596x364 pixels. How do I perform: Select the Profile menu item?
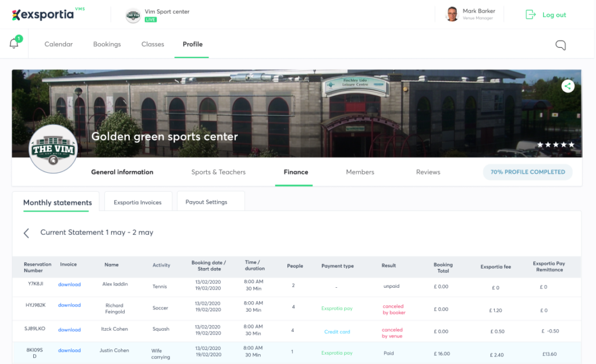coord(192,44)
